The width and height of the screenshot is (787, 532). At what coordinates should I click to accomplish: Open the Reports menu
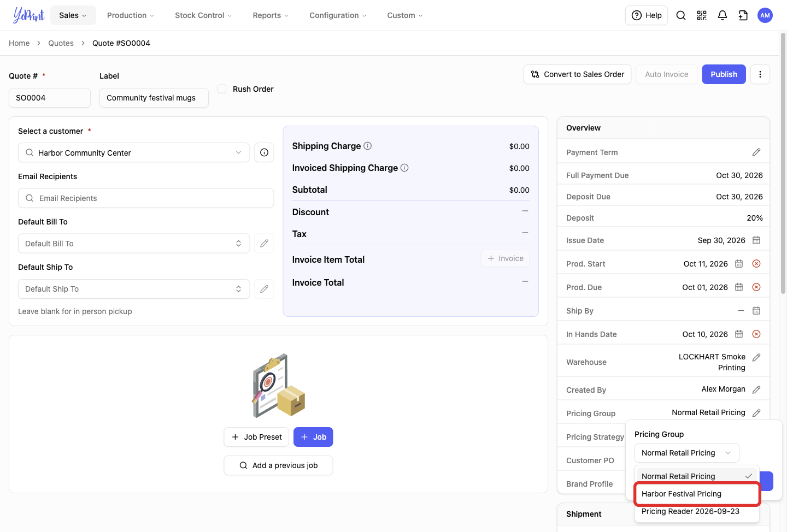coord(271,15)
